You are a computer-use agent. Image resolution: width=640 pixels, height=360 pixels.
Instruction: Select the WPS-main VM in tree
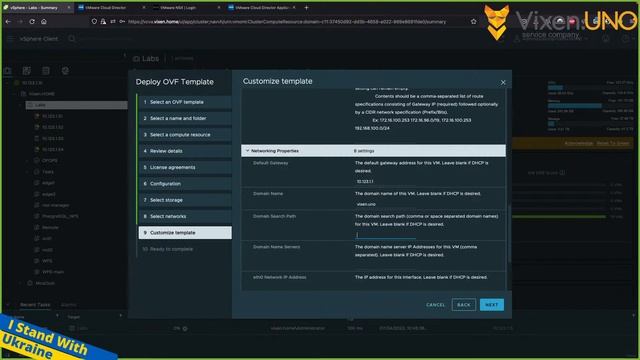coord(53,272)
